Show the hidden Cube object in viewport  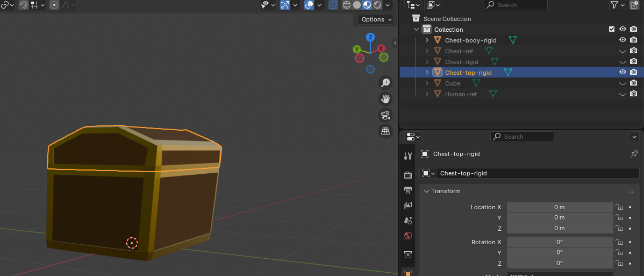622,83
